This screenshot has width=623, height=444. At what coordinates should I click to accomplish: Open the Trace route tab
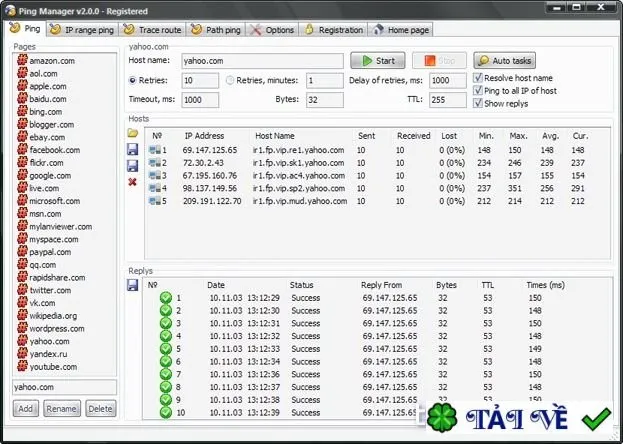(x=153, y=30)
